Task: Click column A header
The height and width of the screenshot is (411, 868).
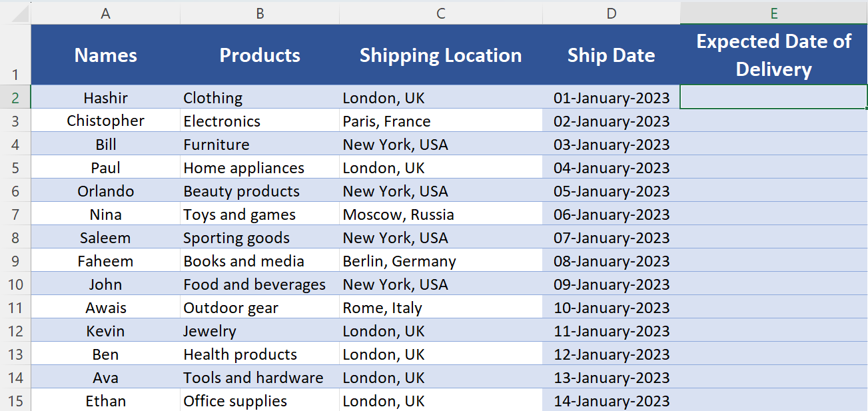Action: click(x=105, y=13)
